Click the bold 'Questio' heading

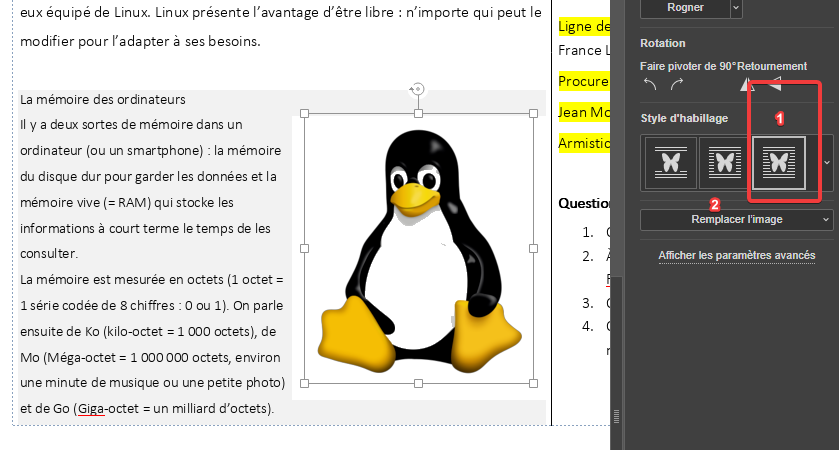(x=584, y=203)
